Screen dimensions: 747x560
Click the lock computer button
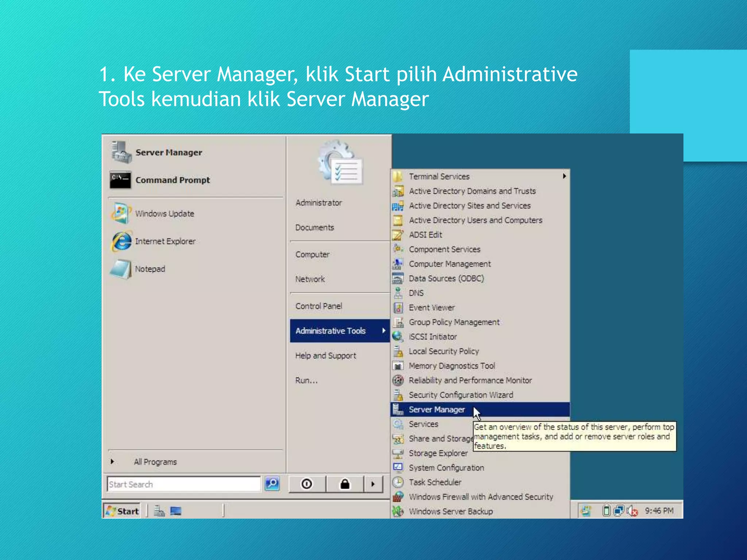[345, 484]
